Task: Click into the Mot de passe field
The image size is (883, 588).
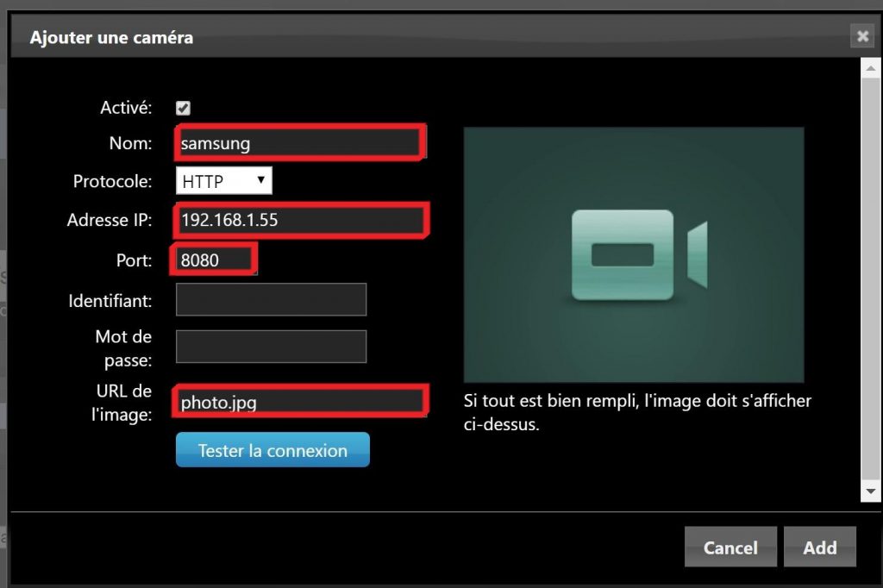Action: tap(271, 346)
